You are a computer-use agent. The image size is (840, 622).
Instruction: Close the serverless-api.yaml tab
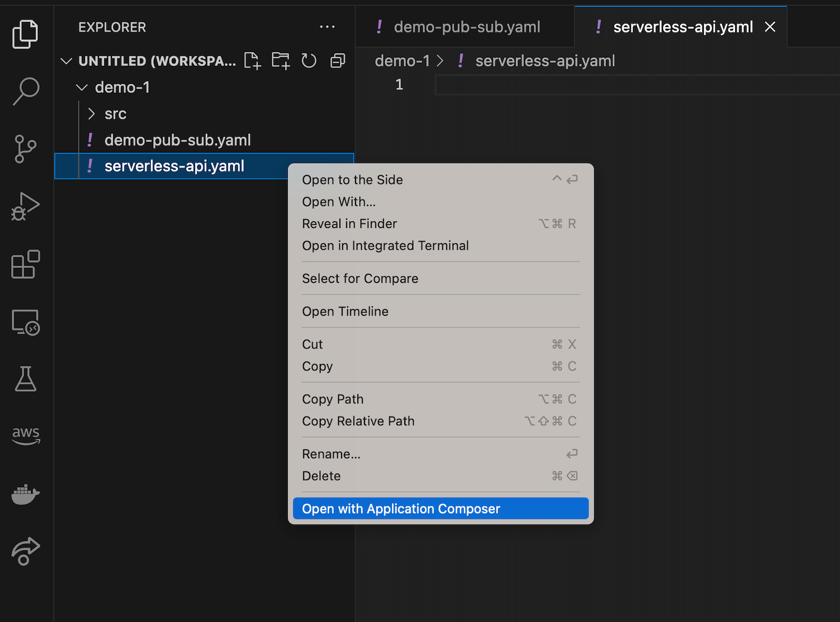(x=770, y=27)
